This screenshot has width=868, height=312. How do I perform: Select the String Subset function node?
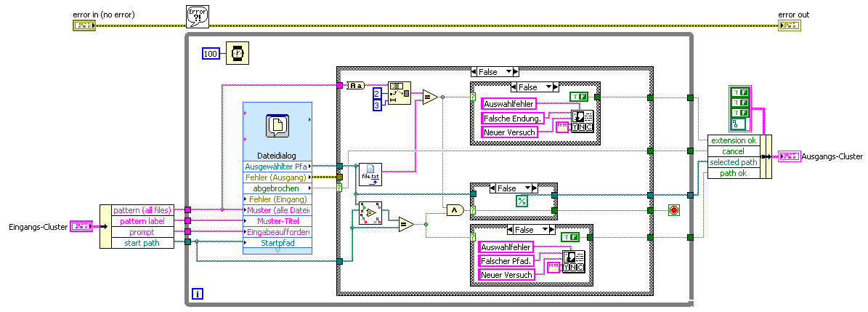pyautogui.click(x=399, y=95)
